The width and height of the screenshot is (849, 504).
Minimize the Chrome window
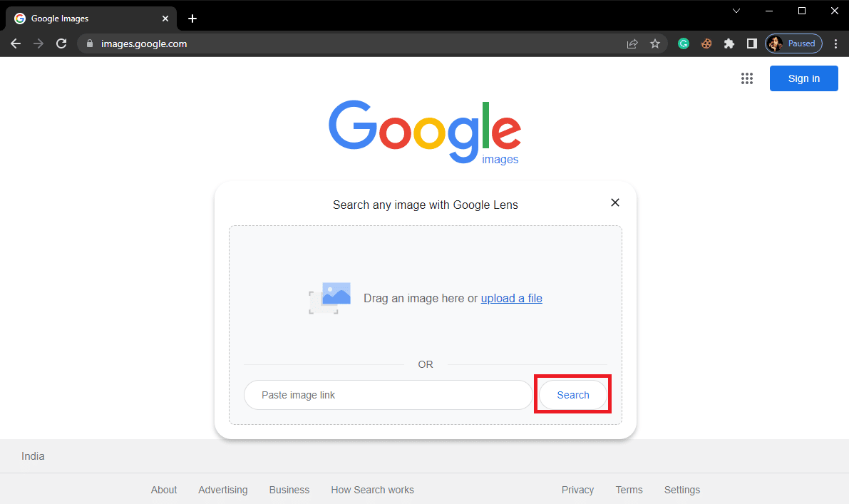769,11
